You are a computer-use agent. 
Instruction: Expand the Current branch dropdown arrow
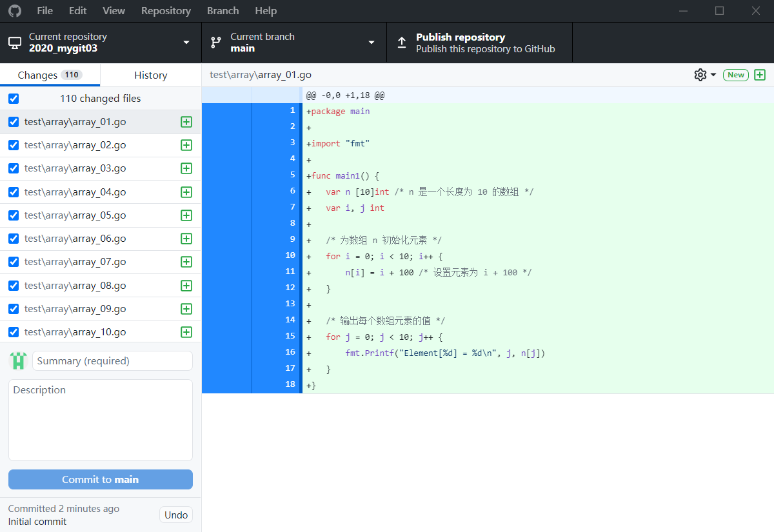click(x=372, y=43)
